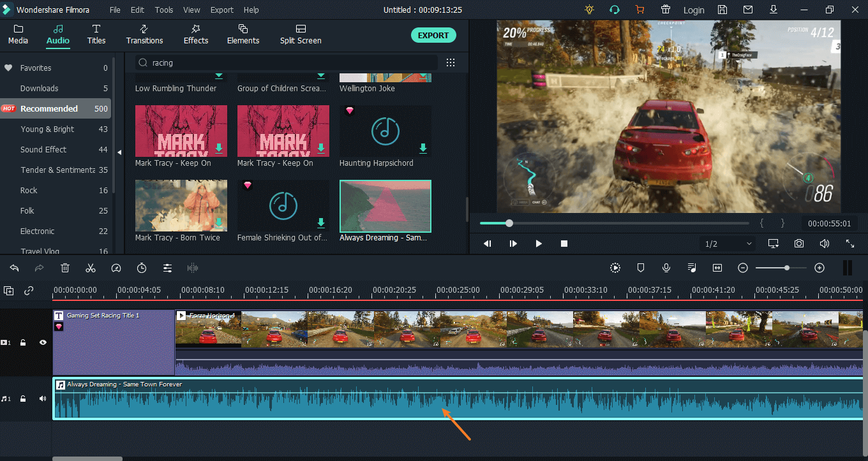This screenshot has width=868, height=461.
Task: Open the duration stopwatch tool
Action: click(x=142, y=268)
